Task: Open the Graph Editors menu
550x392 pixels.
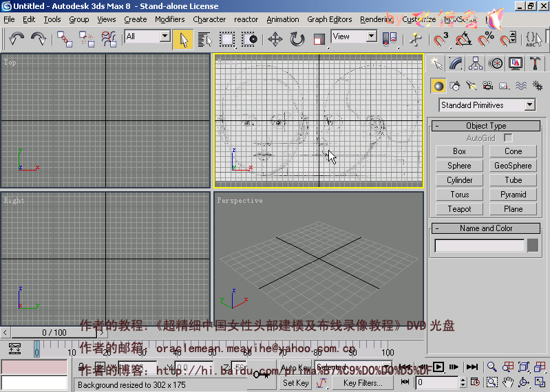Action: click(x=329, y=19)
